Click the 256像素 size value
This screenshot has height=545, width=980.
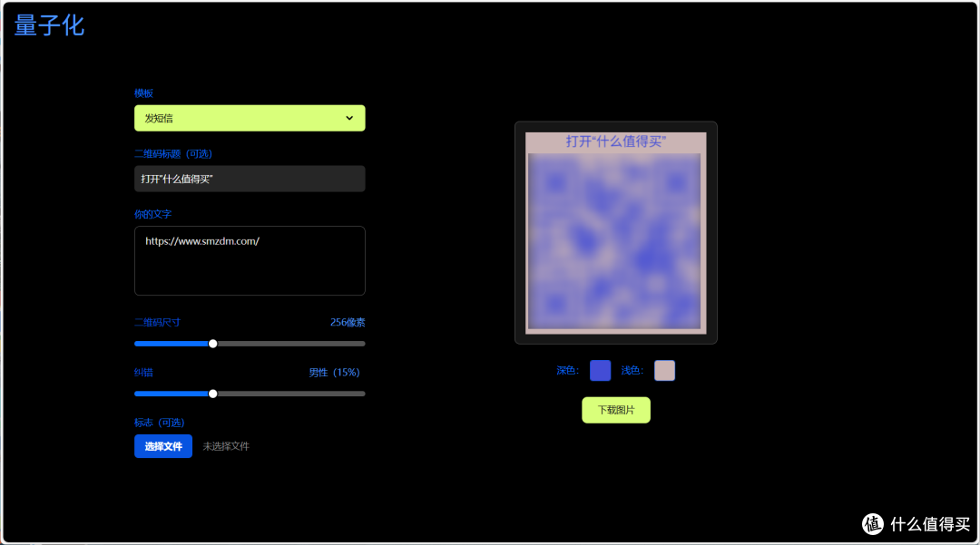[348, 322]
